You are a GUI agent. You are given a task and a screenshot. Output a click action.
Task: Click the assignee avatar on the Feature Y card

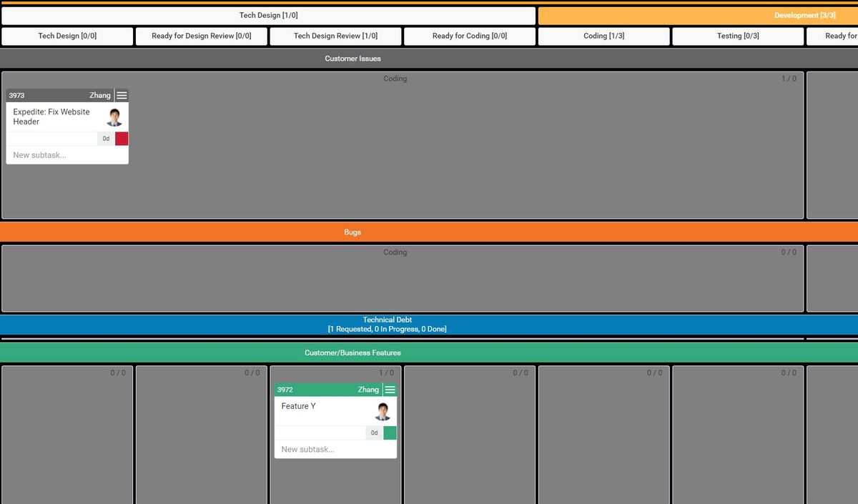[x=382, y=410]
